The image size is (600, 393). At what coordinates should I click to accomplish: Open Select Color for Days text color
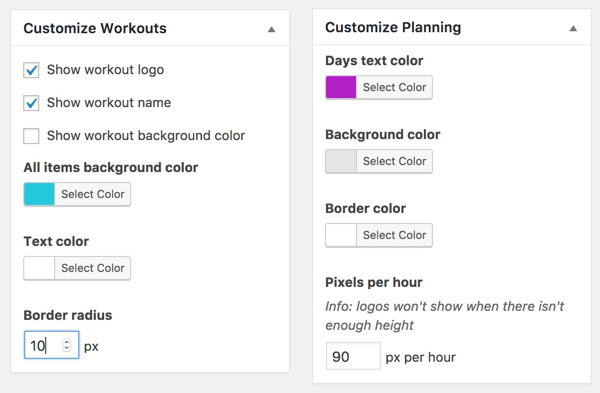click(394, 88)
